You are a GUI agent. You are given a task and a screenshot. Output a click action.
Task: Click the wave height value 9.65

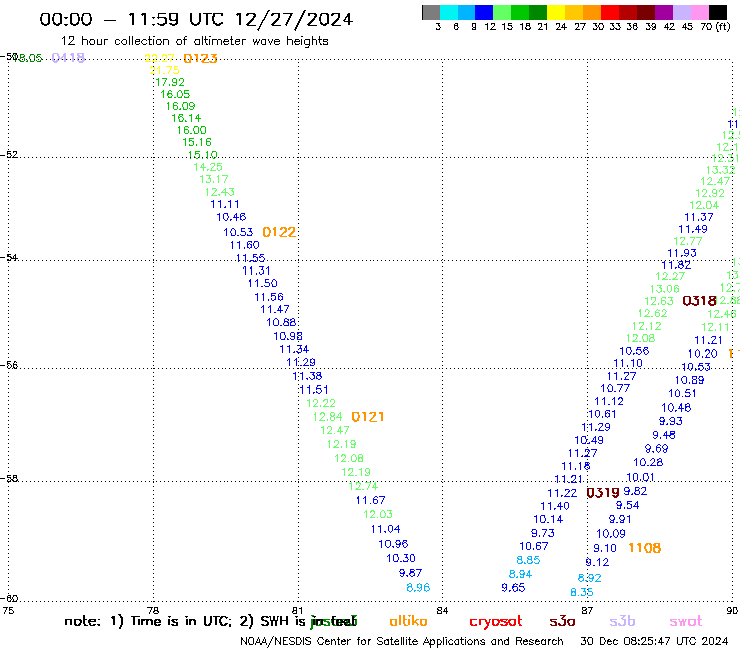(513, 588)
